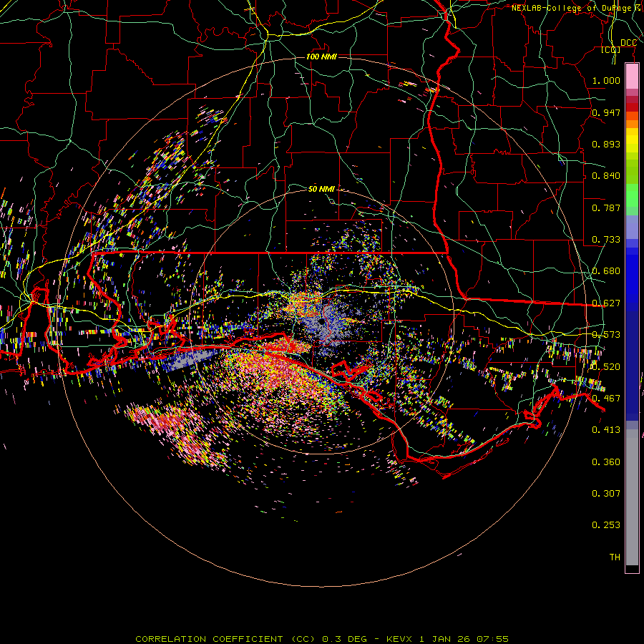Click the Correlation Coefficient KEVX caption at the bottom
This screenshot has width=644, height=644.
point(322,639)
